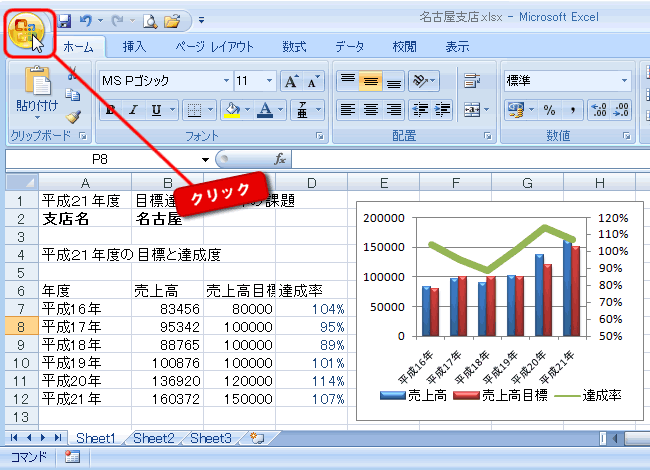The height and width of the screenshot is (470, 650).
Task: Align text to bottom of cell
Action: point(393,81)
